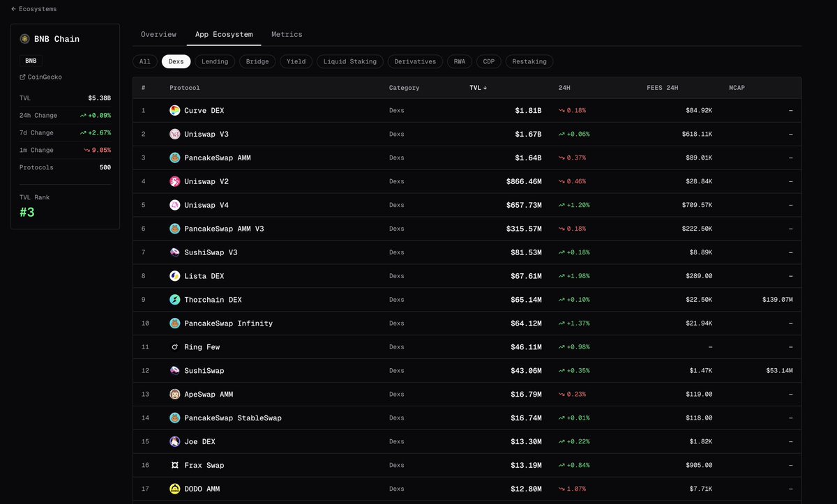Click the SushiSwap V3 logo
Screen dimensions: 837x504
pos(175,252)
